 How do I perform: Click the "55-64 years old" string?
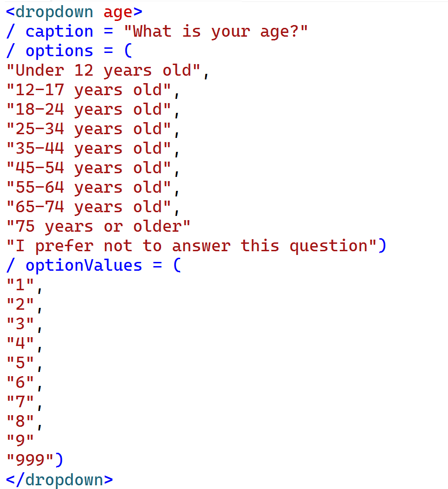[x=89, y=188]
